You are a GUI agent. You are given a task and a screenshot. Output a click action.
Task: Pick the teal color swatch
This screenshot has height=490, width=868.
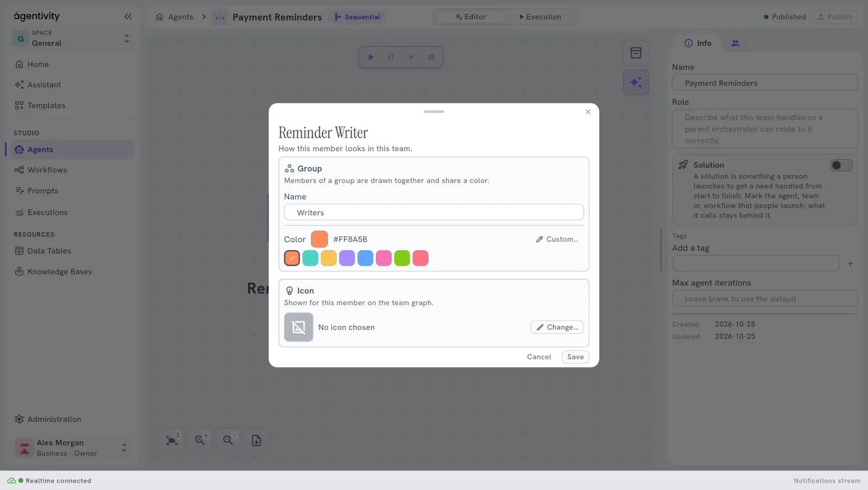pyautogui.click(x=310, y=258)
